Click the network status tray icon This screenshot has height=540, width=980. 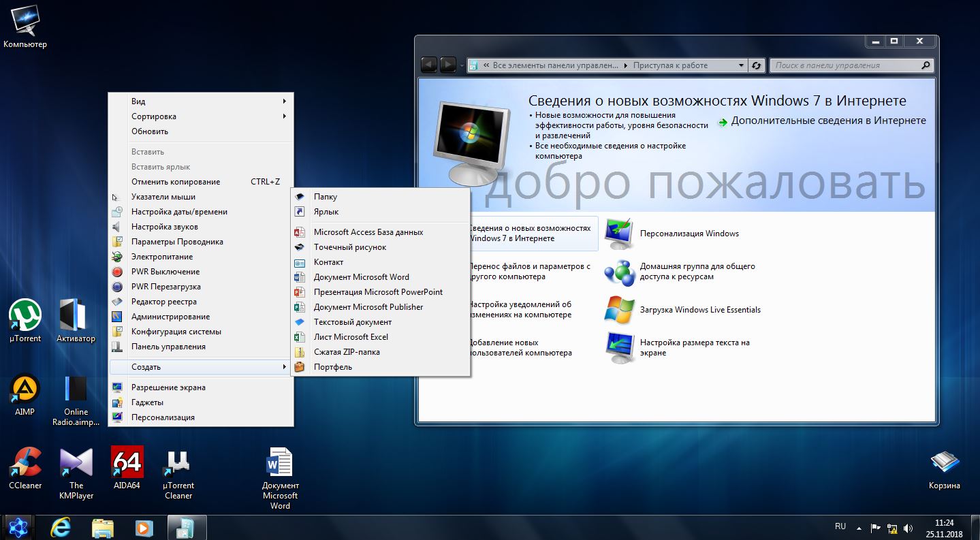[x=891, y=528]
